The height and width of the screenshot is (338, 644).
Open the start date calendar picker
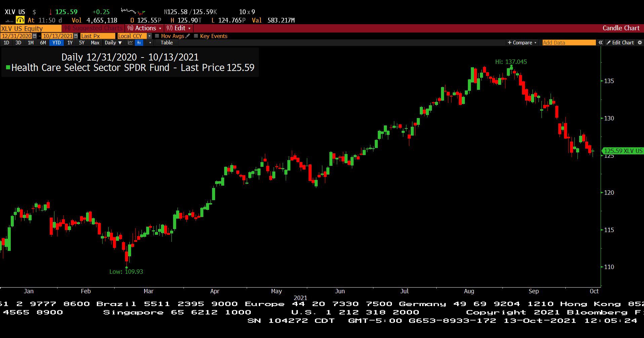click(35, 36)
